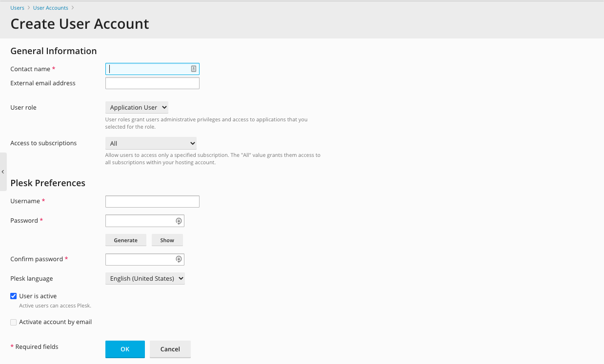Open the Plesk language dropdown

pos(145,279)
